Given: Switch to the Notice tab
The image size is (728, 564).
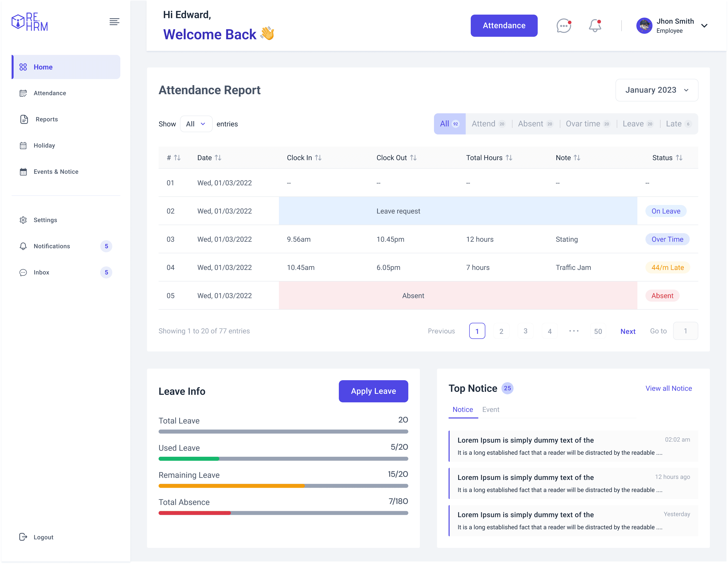Looking at the screenshot, I should click(x=463, y=410).
